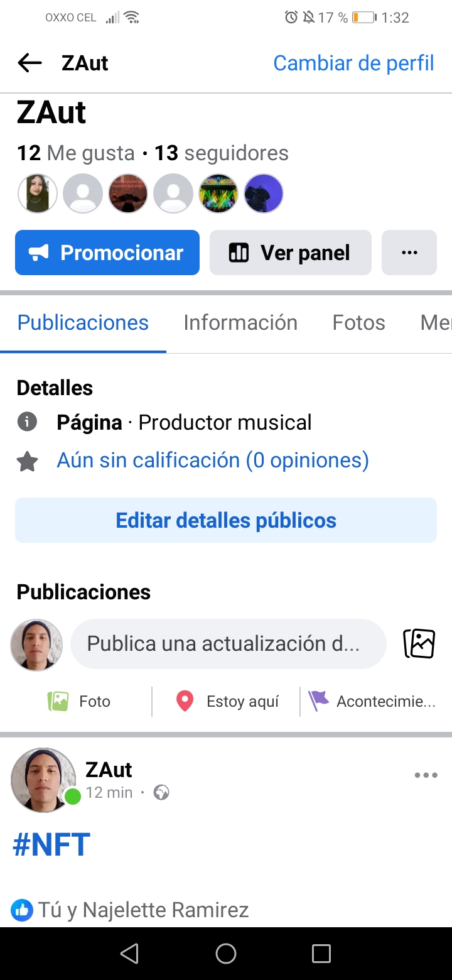Image resolution: width=452 pixels, height=980 pixels.
Task: Tap the three-dot options on ZAut post
Action: pos(426,775)
